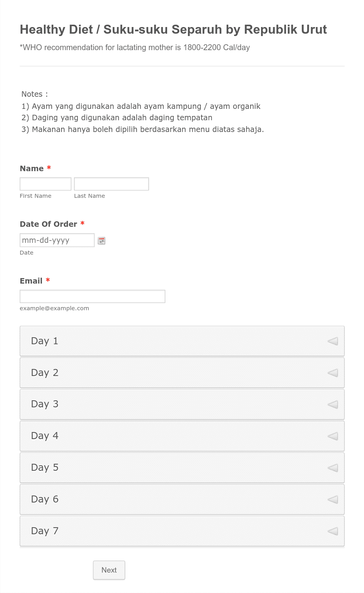Screen dimensions: 364x593
Task: Expand the Day 1 section header
Action: coord(182,341)
